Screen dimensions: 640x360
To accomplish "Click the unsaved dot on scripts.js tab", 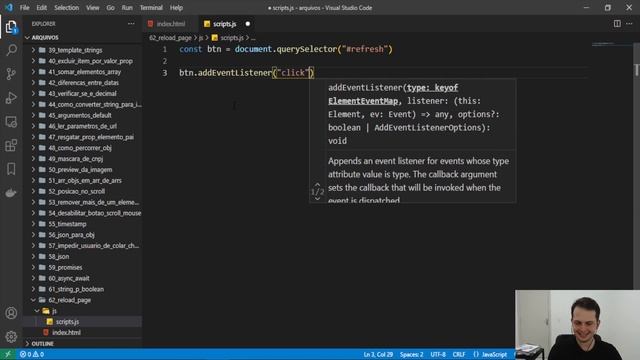I will pyautogui.click(x=248, y=24).
